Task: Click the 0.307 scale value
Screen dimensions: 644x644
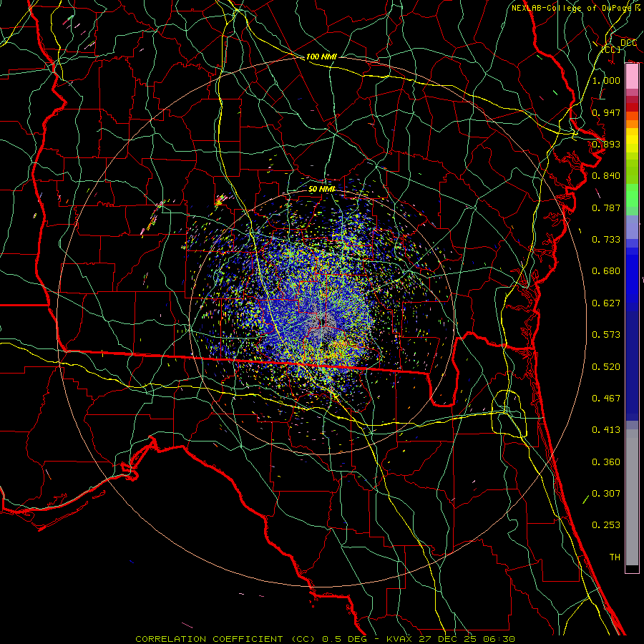Action: [606, 494]
